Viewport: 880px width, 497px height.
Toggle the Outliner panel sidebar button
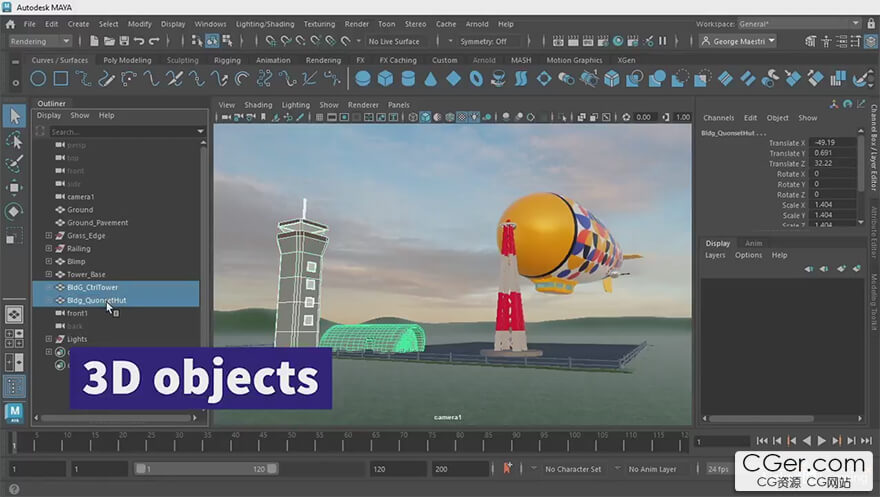pyautogui.click(x=14, y=384)
